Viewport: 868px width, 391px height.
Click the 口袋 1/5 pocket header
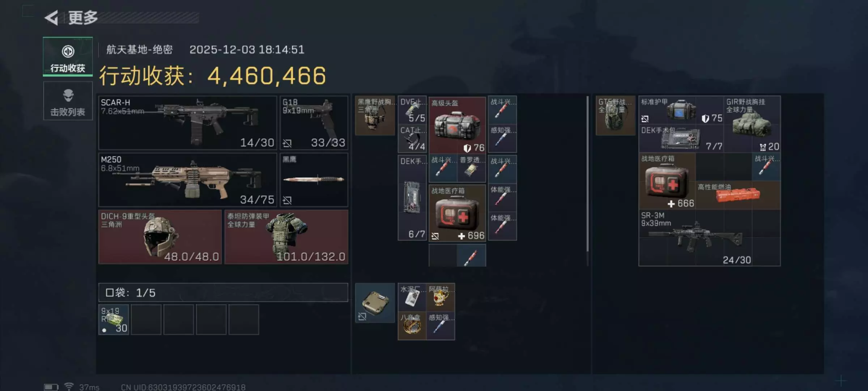pos(223,293)
